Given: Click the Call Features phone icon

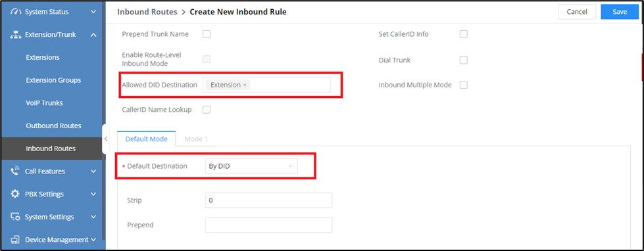Looking at the screenshot, I should tap(15, 171).
